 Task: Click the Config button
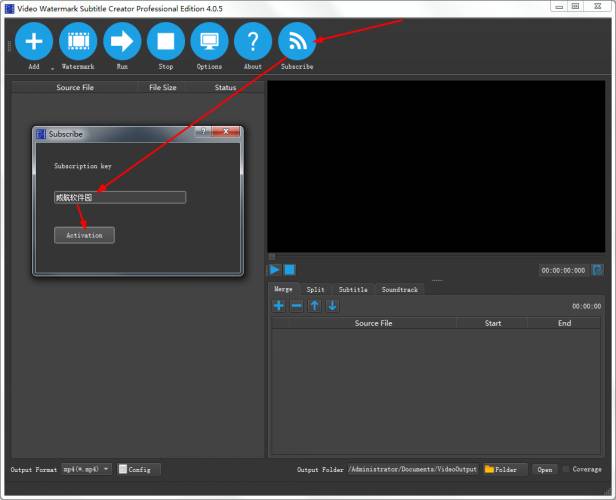tap(139, 469)
